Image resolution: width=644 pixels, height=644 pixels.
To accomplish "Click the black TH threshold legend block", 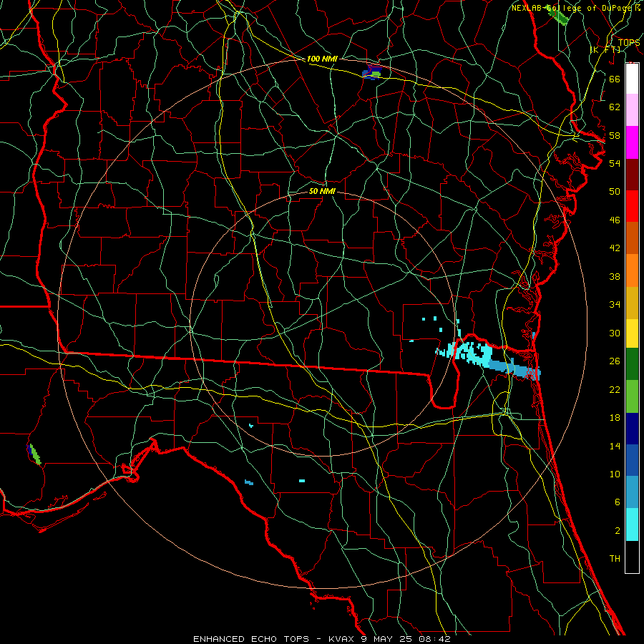I will (x=632, y=557).
